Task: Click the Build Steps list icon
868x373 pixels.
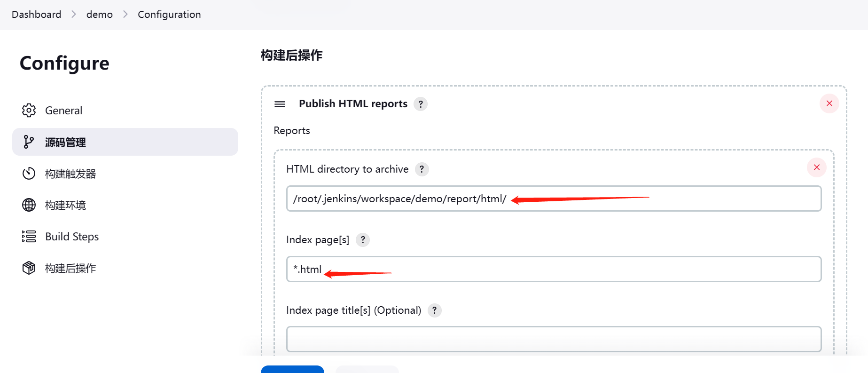Action: coord(29,237)
